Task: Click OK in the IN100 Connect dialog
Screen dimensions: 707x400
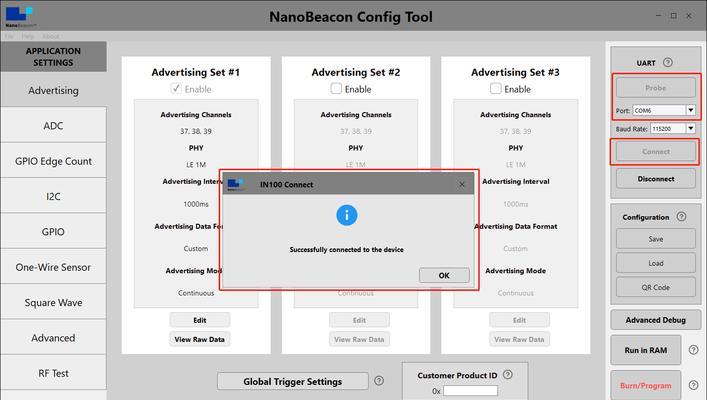Action: pyautogui.click(x=444, y=275)
